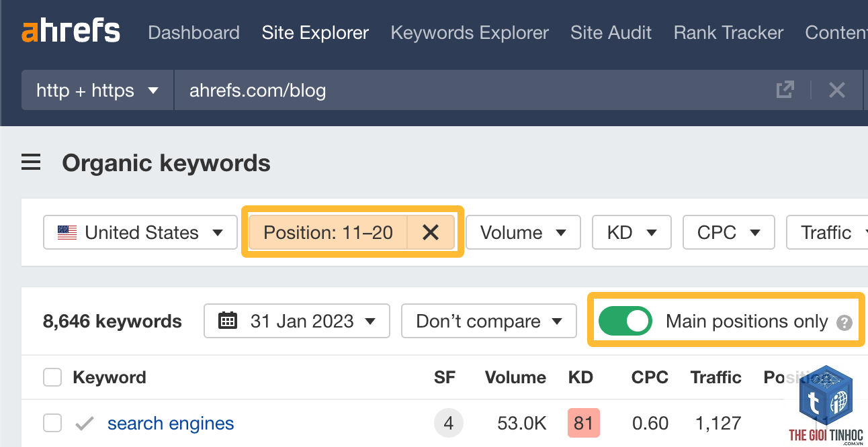Check the search engines row checkbox
Screen dimensions: 868x447
[x=52, y=424]
